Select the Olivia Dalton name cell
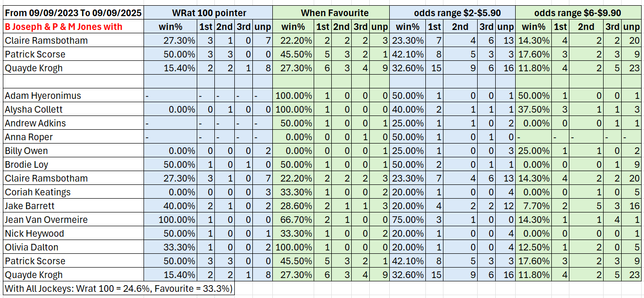 (x=73, y=247)
